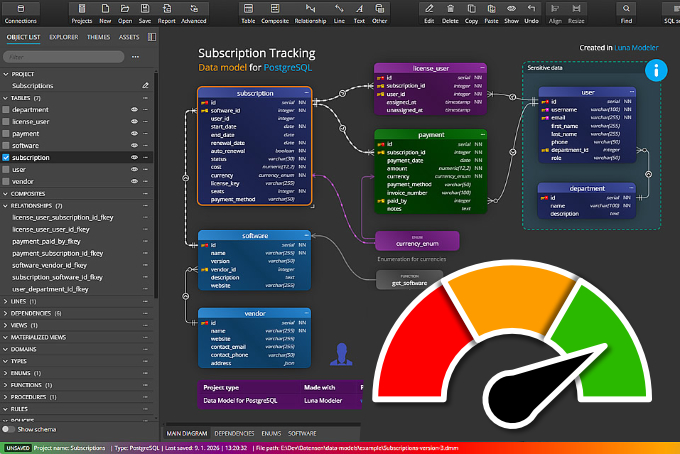The width and height of the screenshot is (680, 454).
Task: Click the currency_enum diagram object
Action: coord(417,241)
